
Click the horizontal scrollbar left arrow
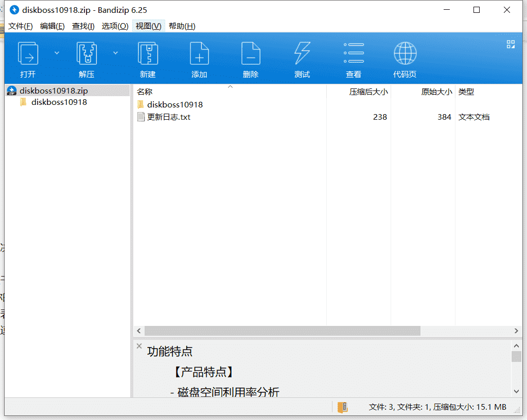(139, 331)
